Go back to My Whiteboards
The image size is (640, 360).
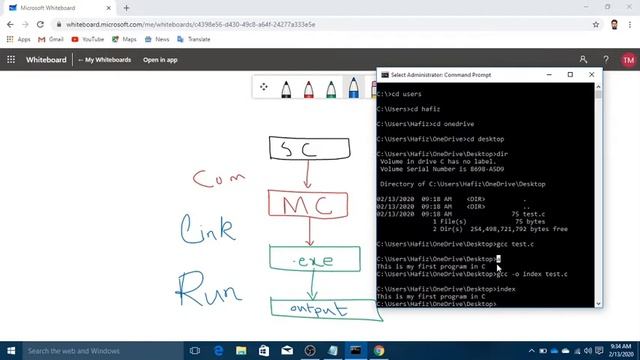click(104, 60)
